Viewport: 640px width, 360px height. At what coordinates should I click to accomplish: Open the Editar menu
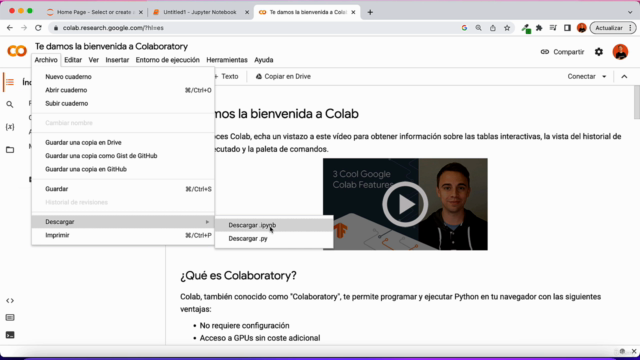click(x=73, y=60)
